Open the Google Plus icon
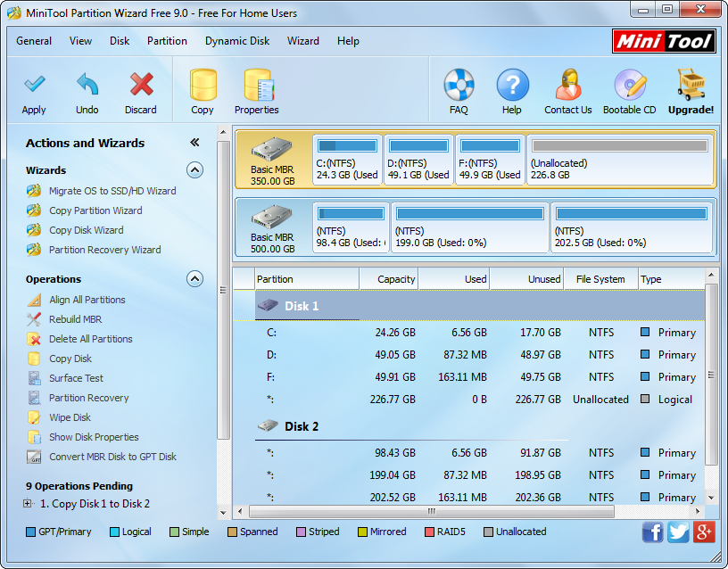Viewport: 728px width, 569px height. click(x=704, y=532)
